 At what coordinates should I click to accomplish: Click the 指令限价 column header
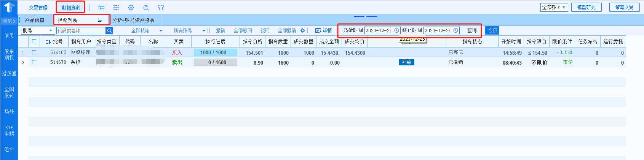(537, 41)
